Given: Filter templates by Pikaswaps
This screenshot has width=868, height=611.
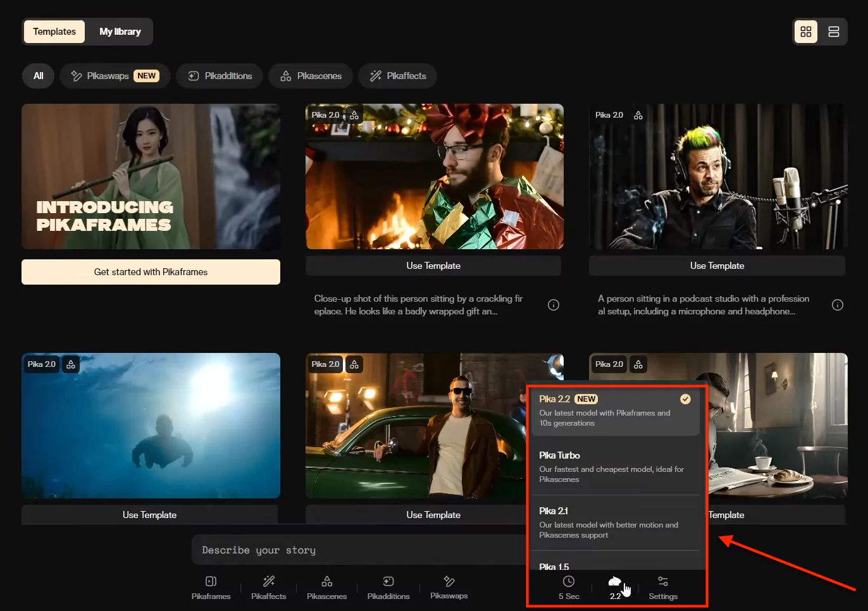Looking at the screenshot, I should [115, 76].
